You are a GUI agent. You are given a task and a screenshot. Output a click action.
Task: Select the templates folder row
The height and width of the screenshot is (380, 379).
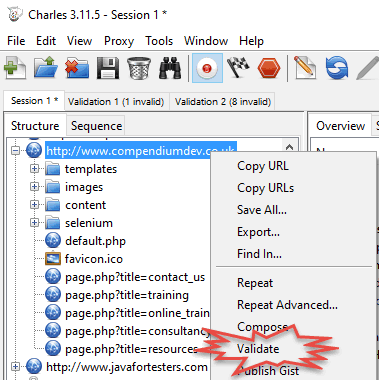pos(91,169)
